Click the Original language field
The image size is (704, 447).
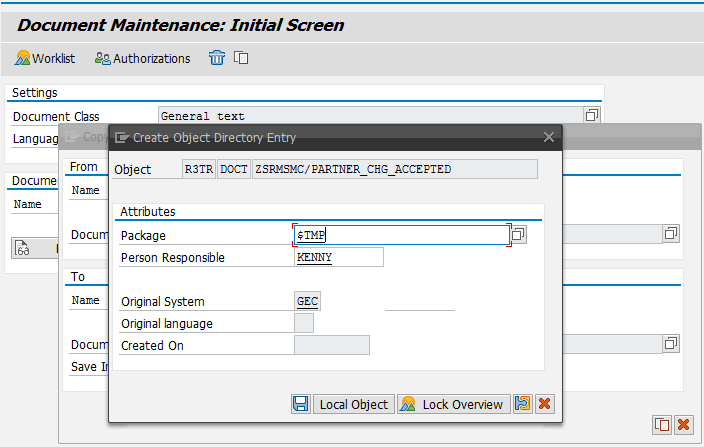304,323
